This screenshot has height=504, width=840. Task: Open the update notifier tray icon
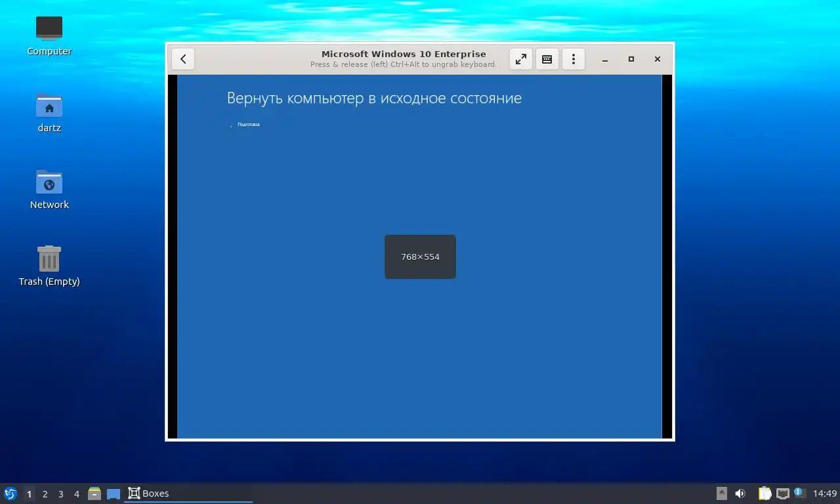[799, 493]
